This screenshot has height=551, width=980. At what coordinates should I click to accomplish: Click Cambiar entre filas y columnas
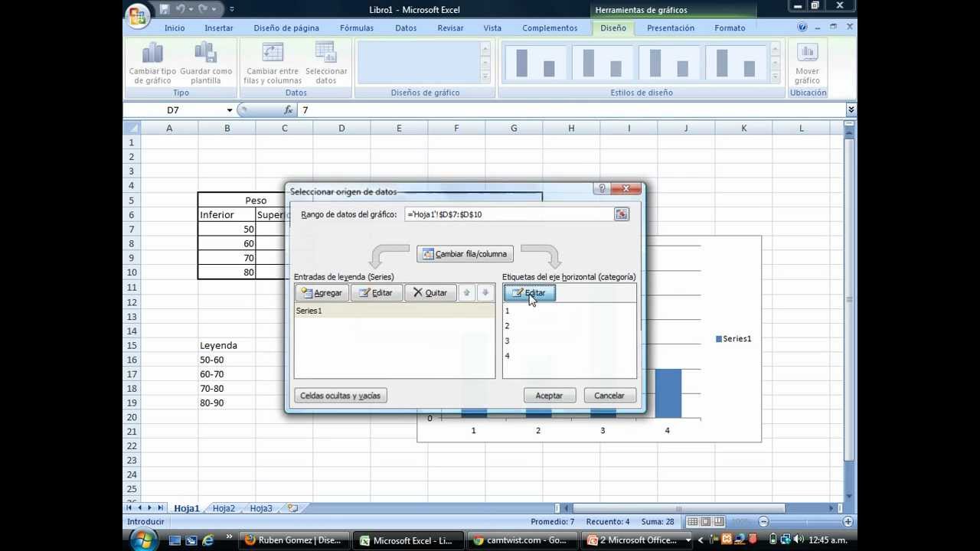tap(273, 63)
